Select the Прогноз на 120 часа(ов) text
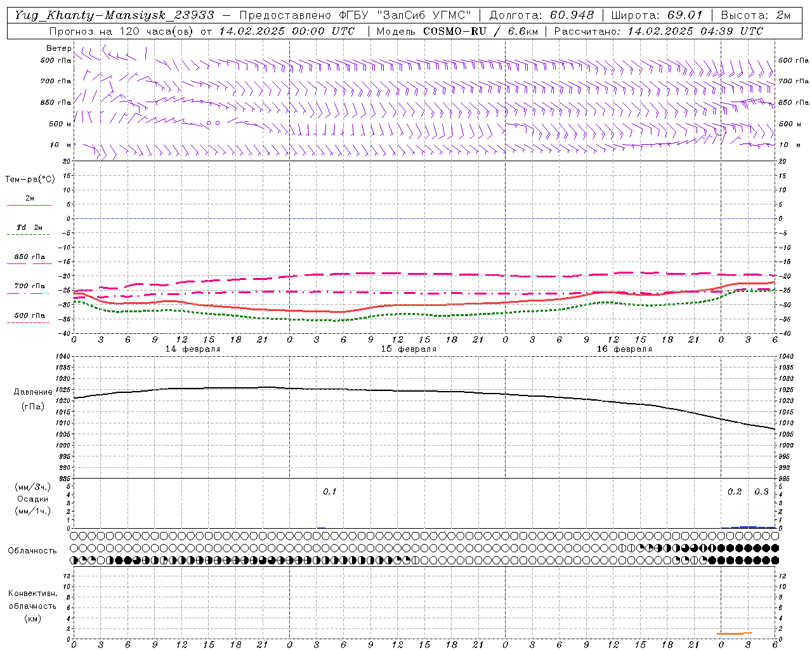This screenshot has width=812, height=650. point(122,31)
